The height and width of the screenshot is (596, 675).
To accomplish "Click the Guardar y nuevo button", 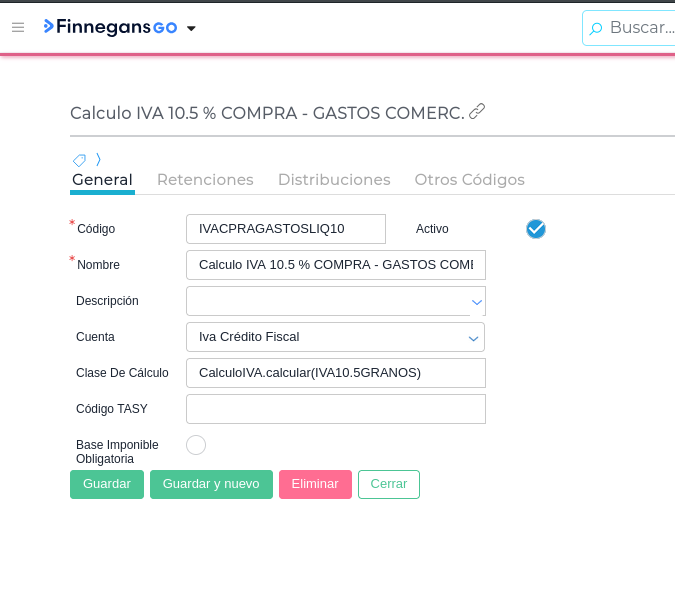I will click(211, 484).
